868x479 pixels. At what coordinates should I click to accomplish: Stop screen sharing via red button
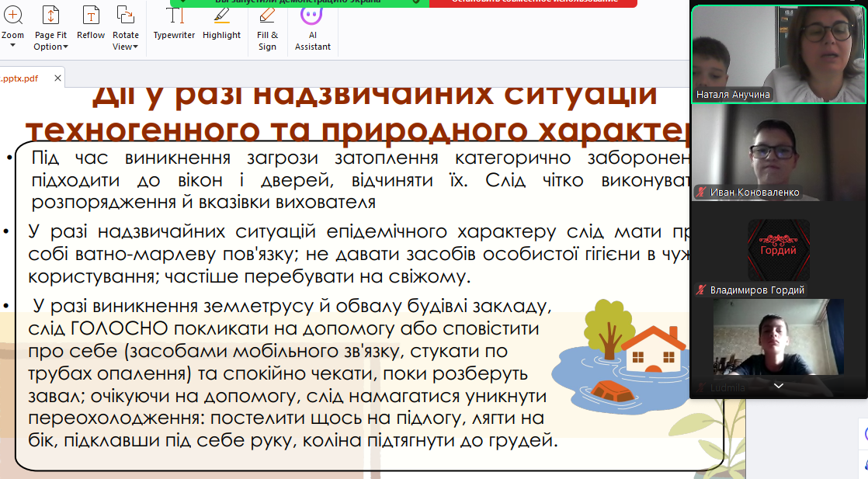(x=533, y=2)
